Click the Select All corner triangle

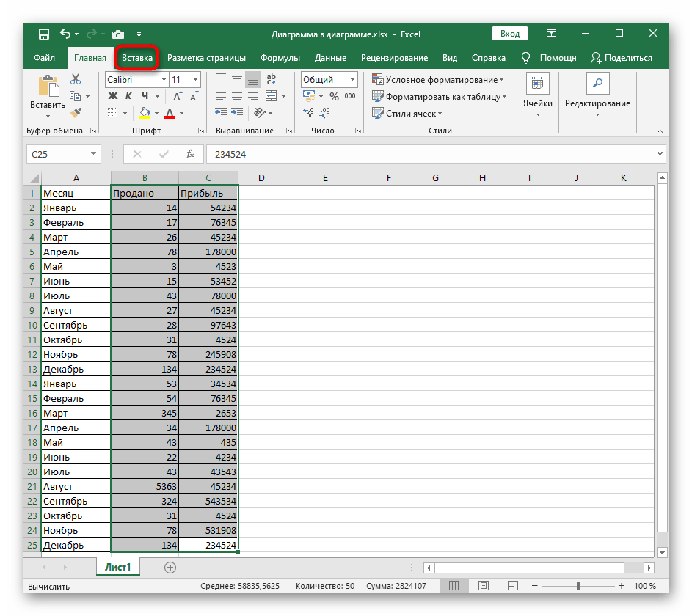pyautogui.click(x=34, y=178)
